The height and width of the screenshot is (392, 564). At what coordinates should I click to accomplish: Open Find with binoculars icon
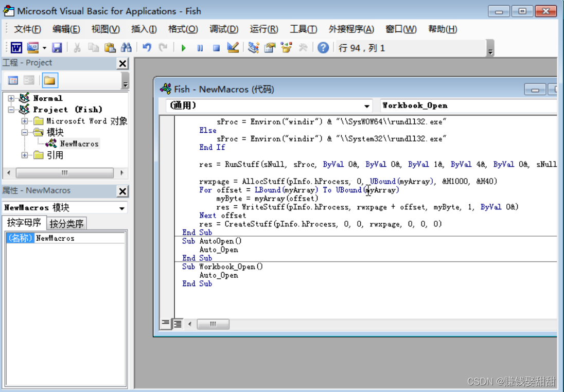tap(126, 47)
